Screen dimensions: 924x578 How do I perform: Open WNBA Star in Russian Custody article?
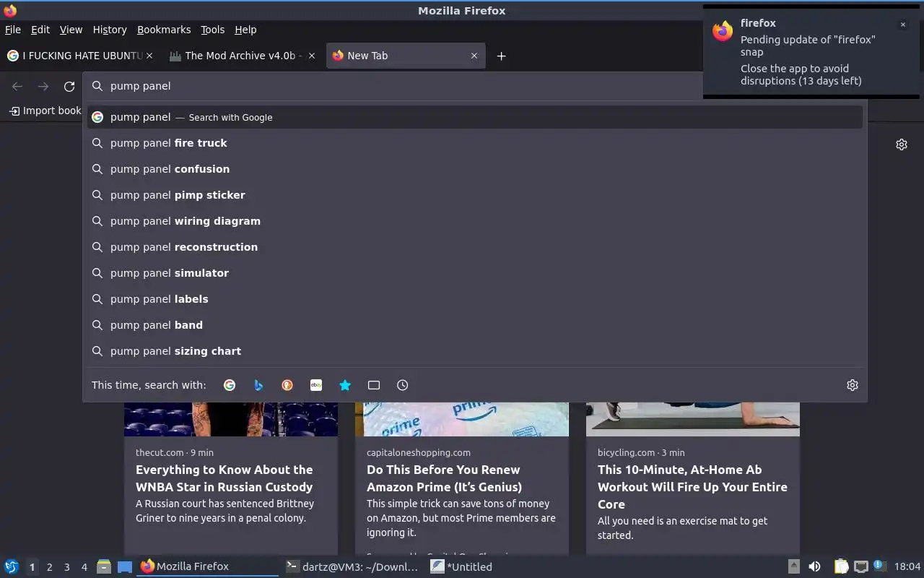225,478
